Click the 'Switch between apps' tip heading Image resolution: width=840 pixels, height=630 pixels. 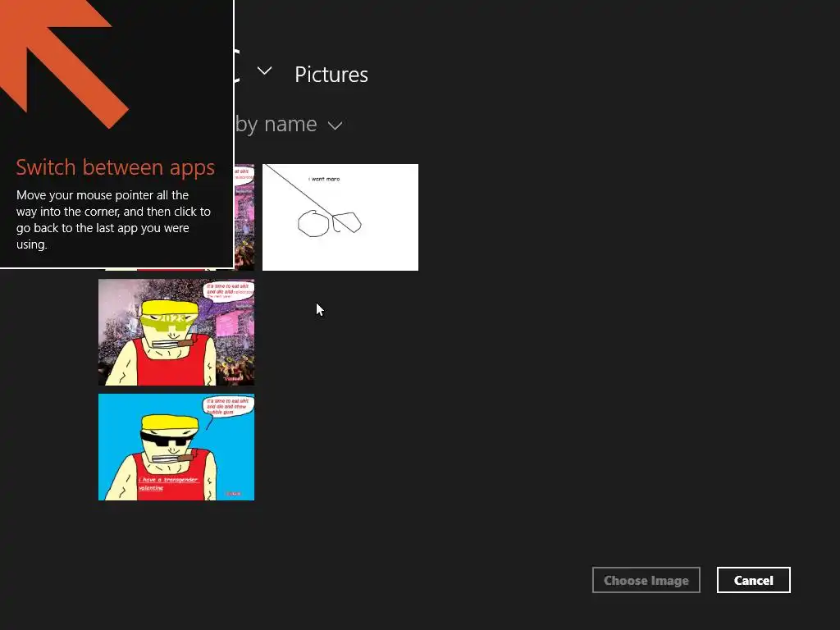pos(115,167)
